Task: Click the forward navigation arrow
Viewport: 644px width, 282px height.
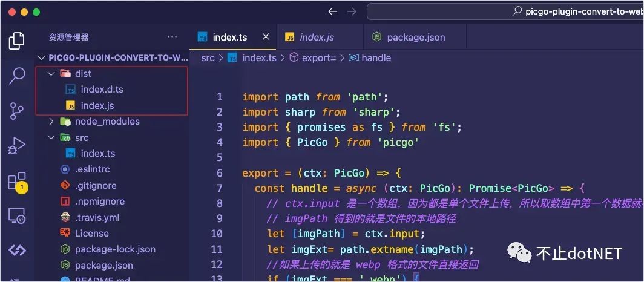Action: pos(352,12)
